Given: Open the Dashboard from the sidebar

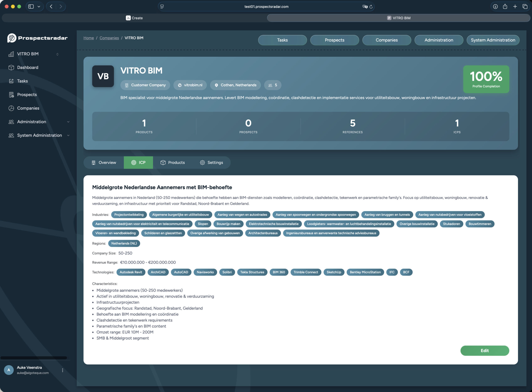Looking at the screenshot, I should [28, 67].
